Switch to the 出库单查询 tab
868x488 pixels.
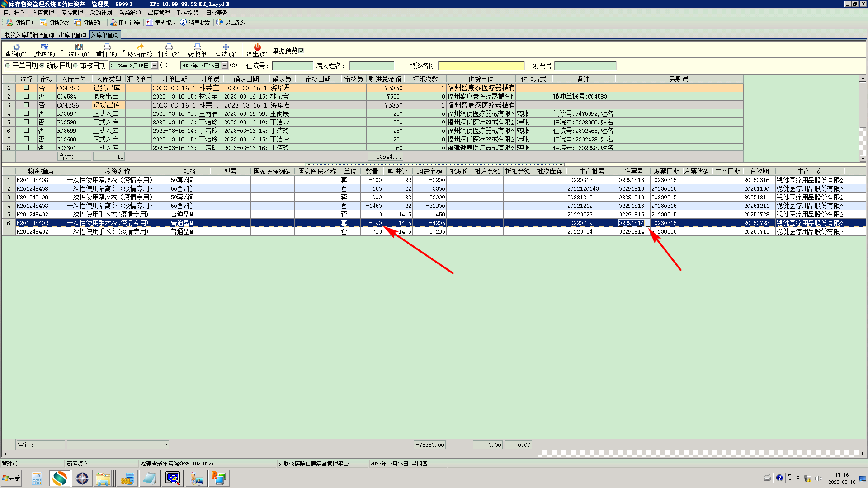[x=72, y=35]
